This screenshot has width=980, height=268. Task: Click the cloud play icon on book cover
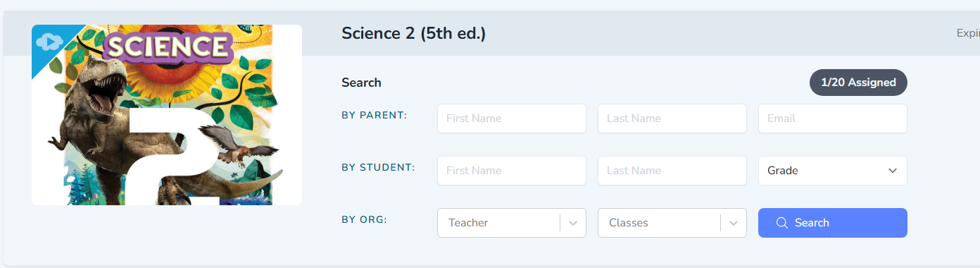[x=46, y=42]
